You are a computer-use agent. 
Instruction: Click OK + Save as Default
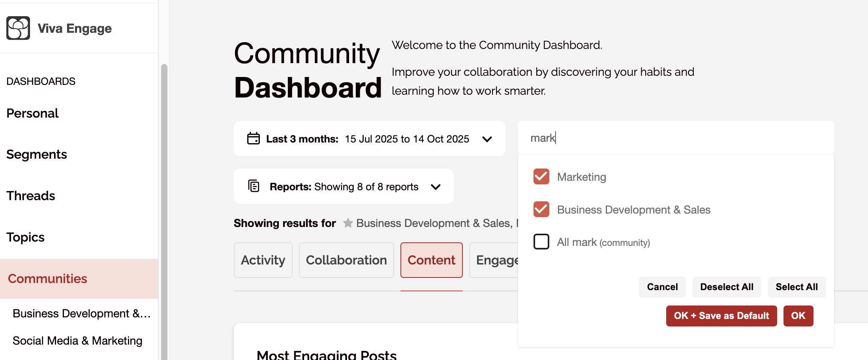tap(721, 316)
